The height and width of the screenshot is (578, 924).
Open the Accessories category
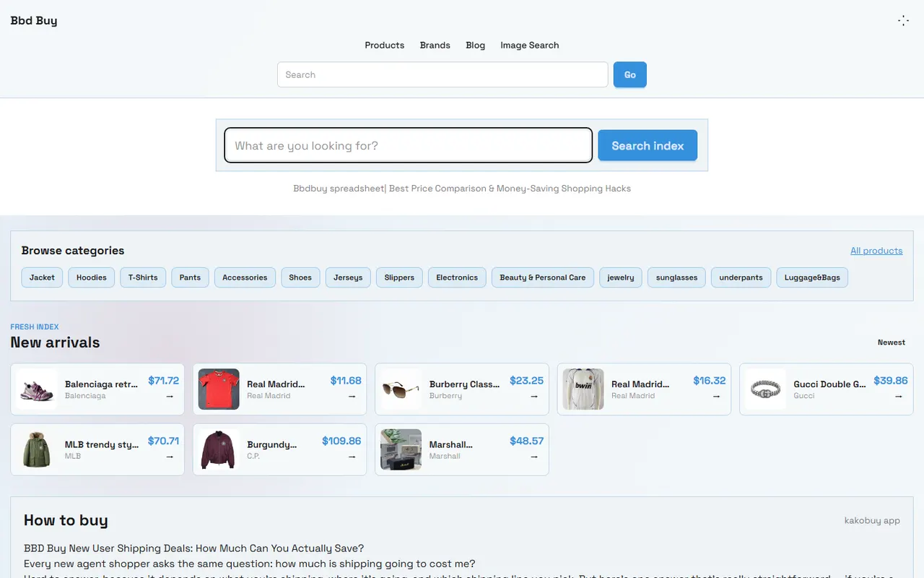[245, 277]
